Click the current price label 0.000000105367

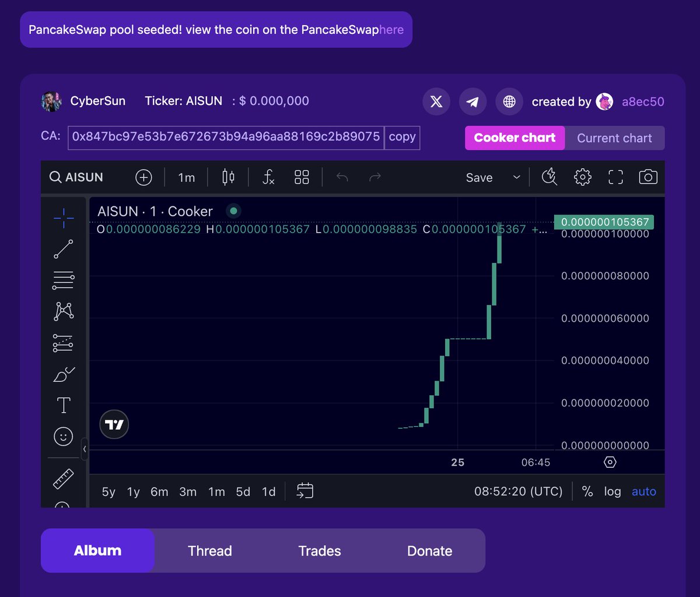[604, 222]
